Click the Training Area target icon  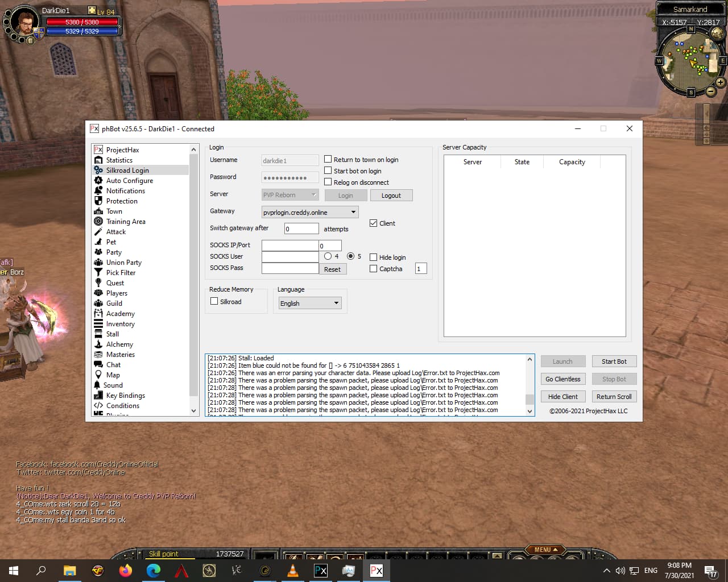[x=98, y=222]
